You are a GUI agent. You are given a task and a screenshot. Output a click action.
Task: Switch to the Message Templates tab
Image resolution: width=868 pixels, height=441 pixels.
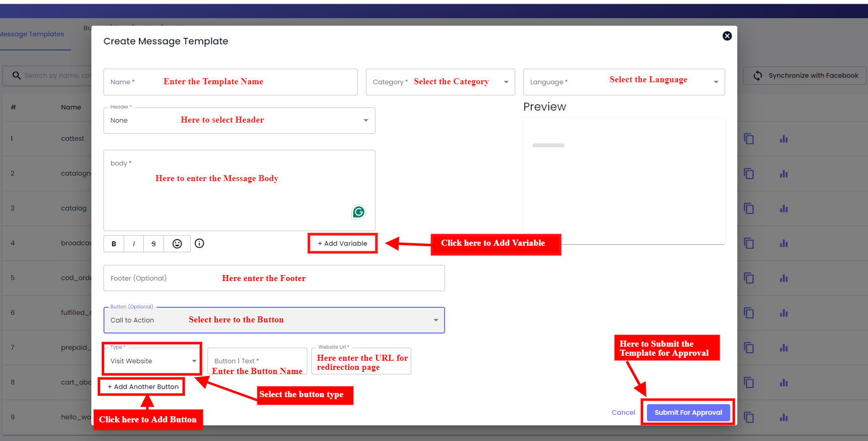32,34
